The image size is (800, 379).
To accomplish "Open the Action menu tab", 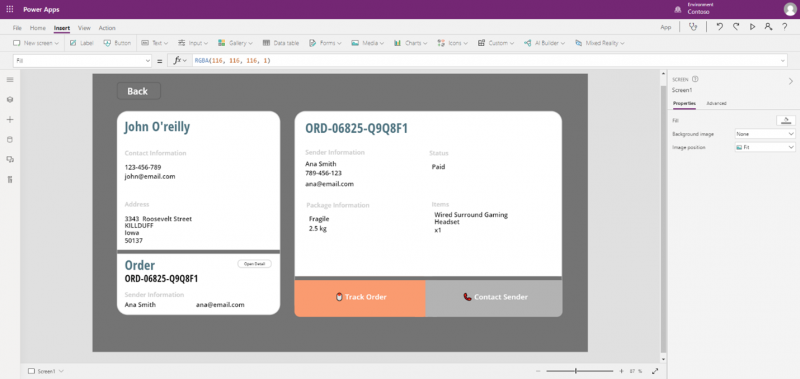I will [x=107, y=28].
